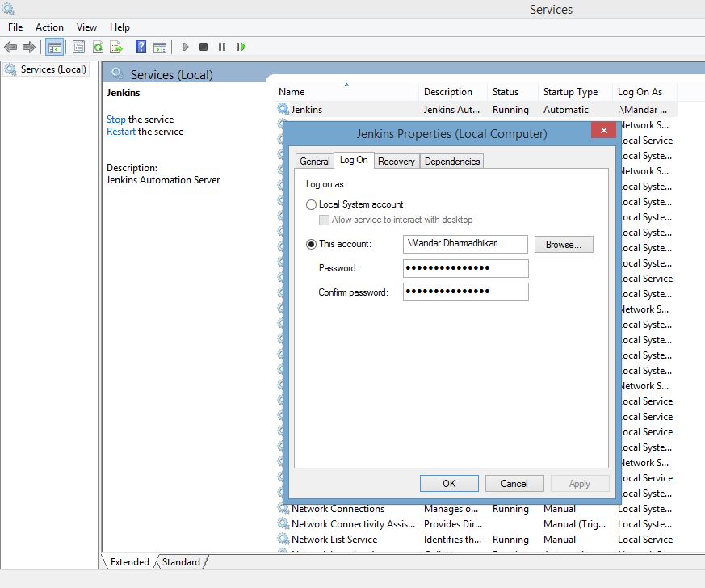Click the Pause Service toolbar icon

[x=221, y=47]
